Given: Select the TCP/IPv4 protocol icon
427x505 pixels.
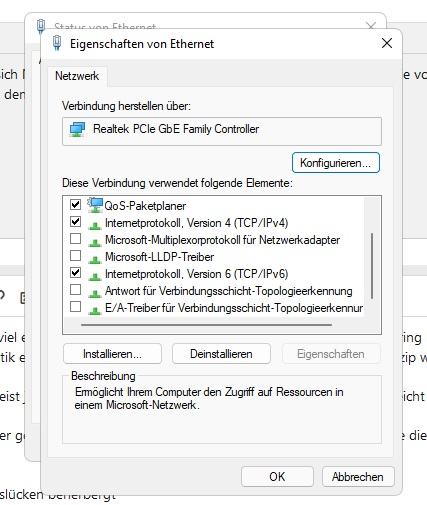Looking at the screenshot, I should pos(95,226).
